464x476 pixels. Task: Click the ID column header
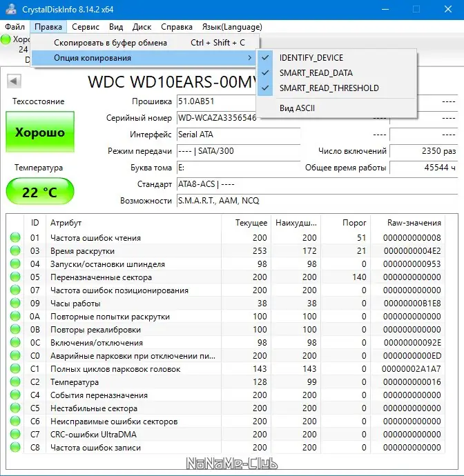[35, 223]
